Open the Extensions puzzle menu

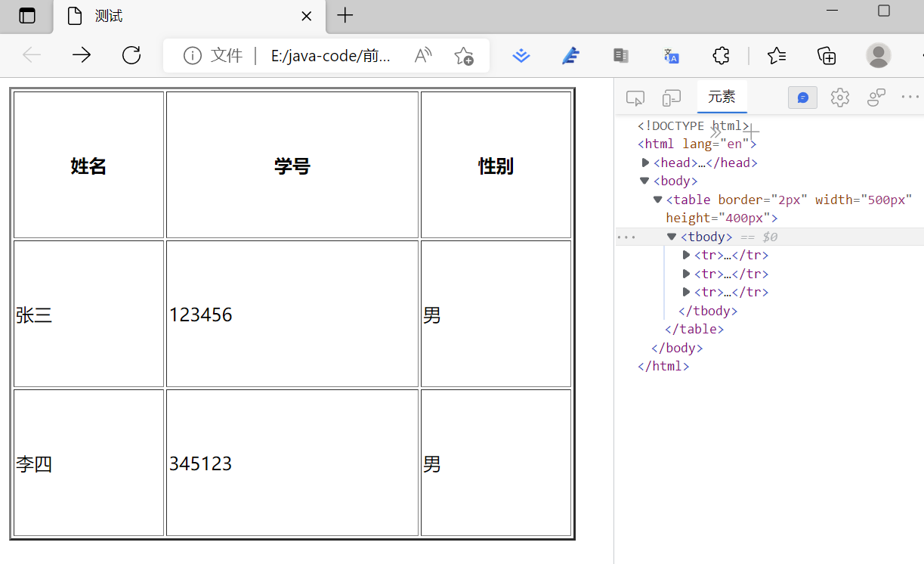(721, 55)
